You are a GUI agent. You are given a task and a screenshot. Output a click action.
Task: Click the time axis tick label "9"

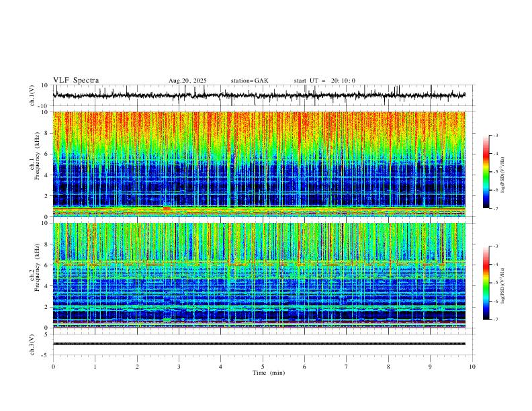(430, 367)
